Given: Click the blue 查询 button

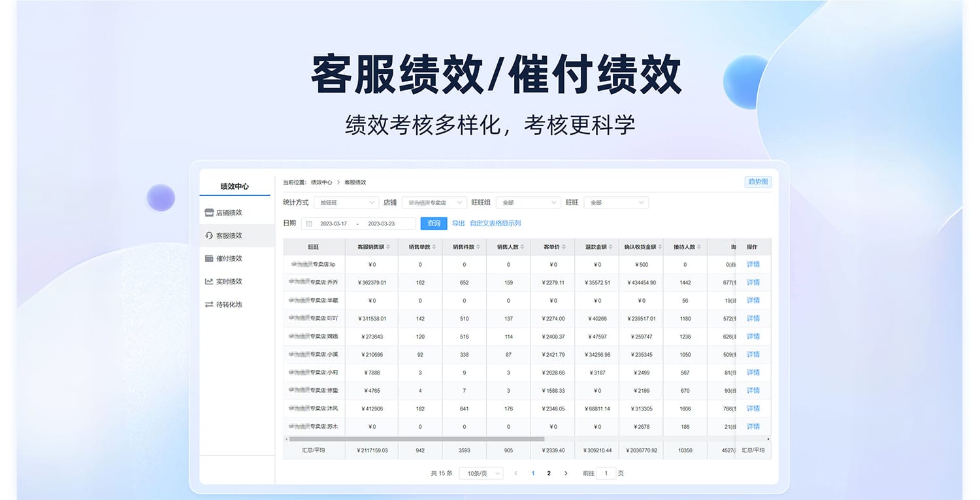Looking at the screenshot, I should [434, 224].
